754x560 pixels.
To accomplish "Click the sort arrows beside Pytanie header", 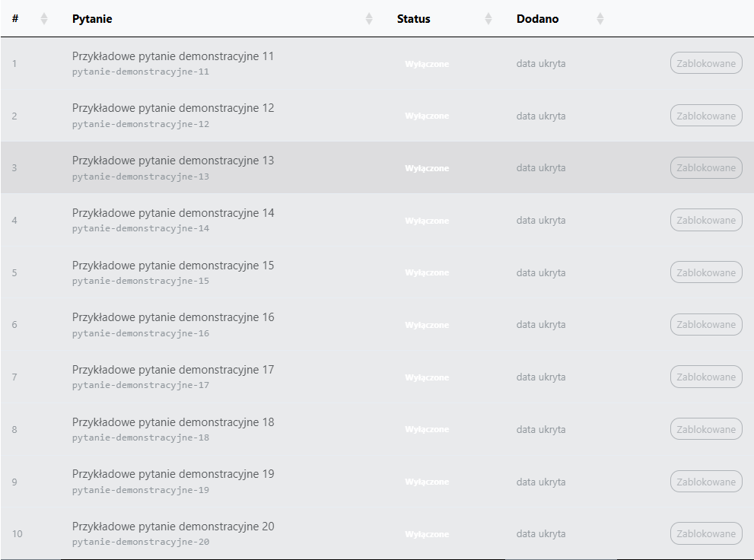I will point(369,19).
